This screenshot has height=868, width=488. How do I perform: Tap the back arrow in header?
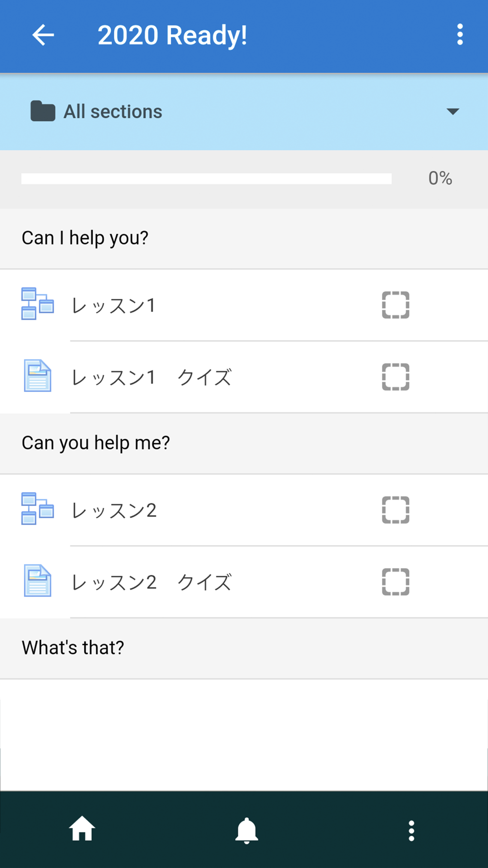pyautogui.click(x=43, y=35)
